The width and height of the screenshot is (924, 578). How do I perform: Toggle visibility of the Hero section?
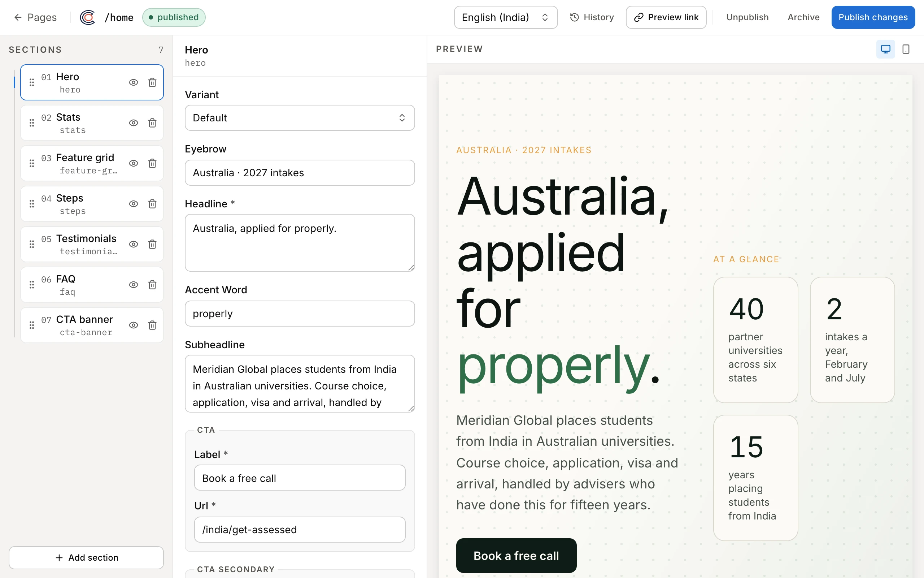click(x=133, y=83)
